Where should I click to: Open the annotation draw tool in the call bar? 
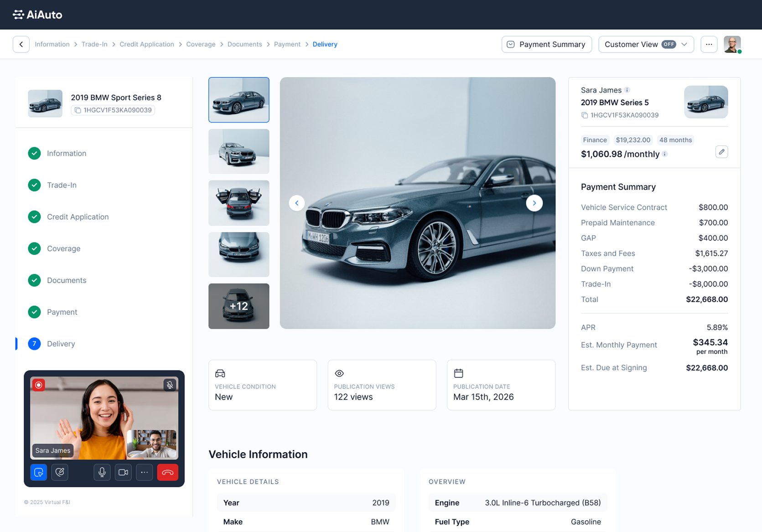coord(60,472)
